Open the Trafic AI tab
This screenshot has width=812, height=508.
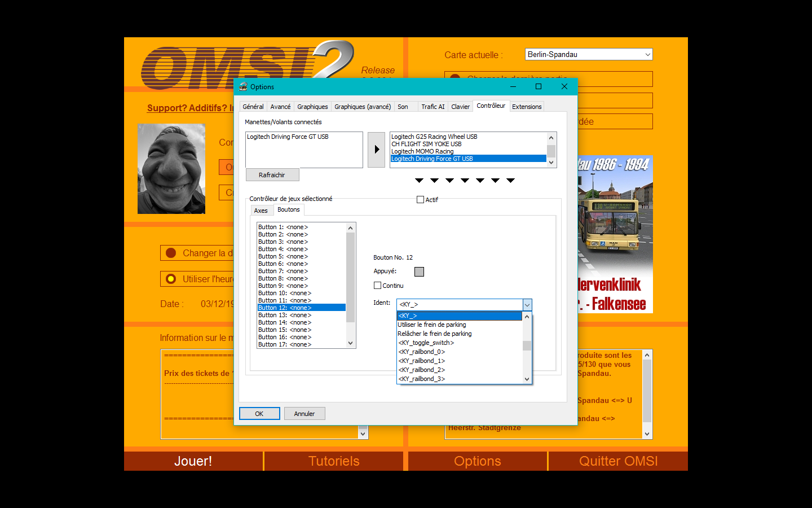(x=433, y=107)
